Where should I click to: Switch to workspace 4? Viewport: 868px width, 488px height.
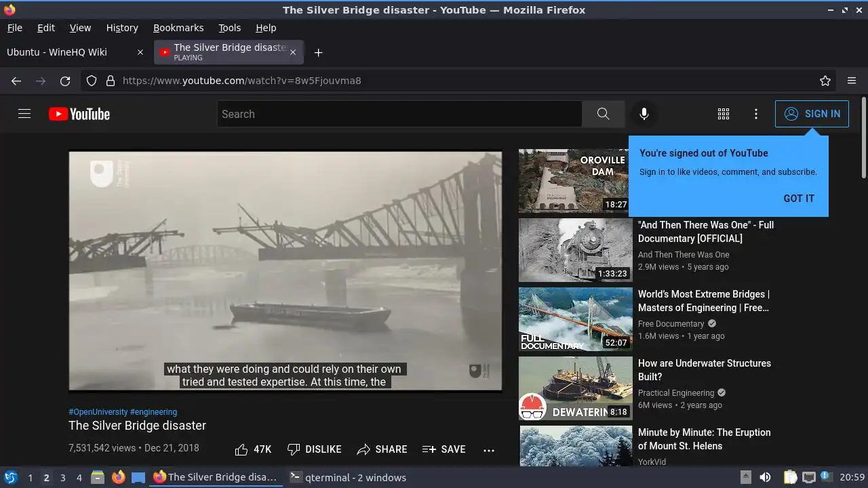click(79, 478)
